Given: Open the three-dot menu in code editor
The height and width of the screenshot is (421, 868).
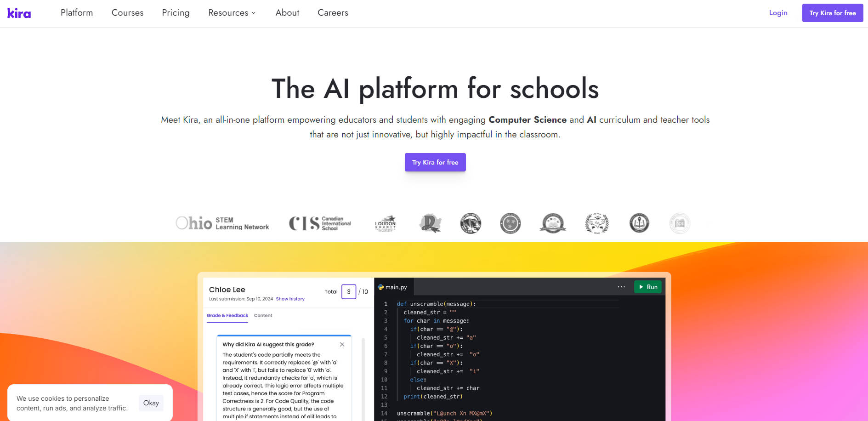Looking at the screenshot, I should [621, 287].
